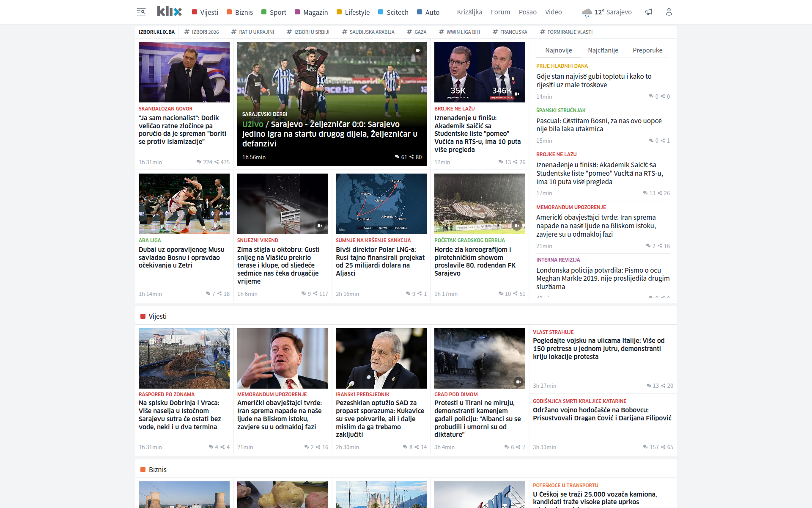This screenshot has height=508, width=812.
Task: Click red square icon beside Vijesti section
Action: (143, 316)
